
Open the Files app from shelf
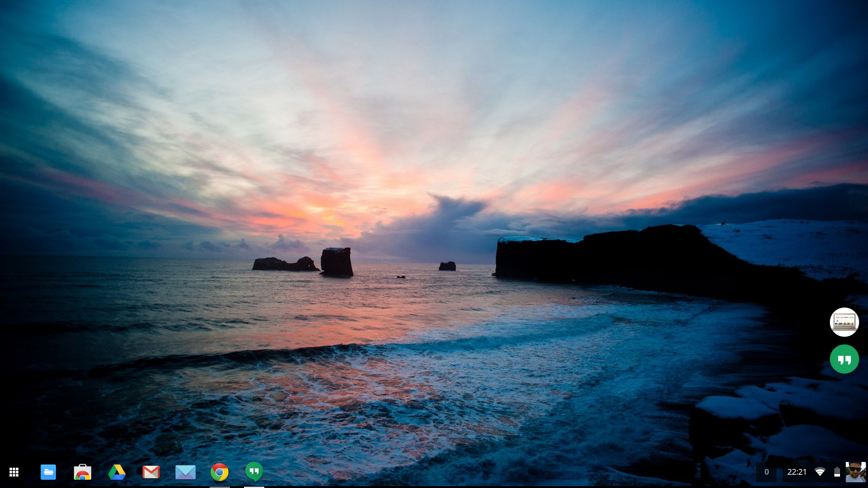[x=48, y=472]
